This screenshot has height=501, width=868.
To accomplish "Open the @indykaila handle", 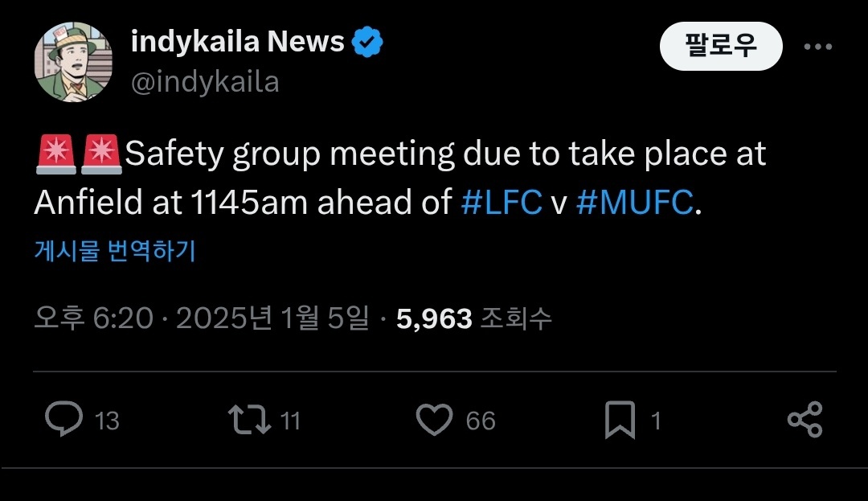I will tap(205, 82).
